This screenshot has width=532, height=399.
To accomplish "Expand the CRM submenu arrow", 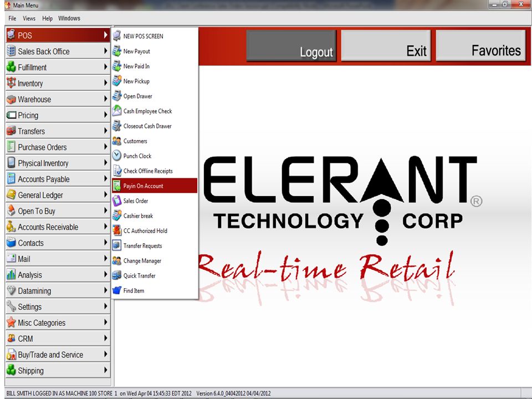I will 105,338.
